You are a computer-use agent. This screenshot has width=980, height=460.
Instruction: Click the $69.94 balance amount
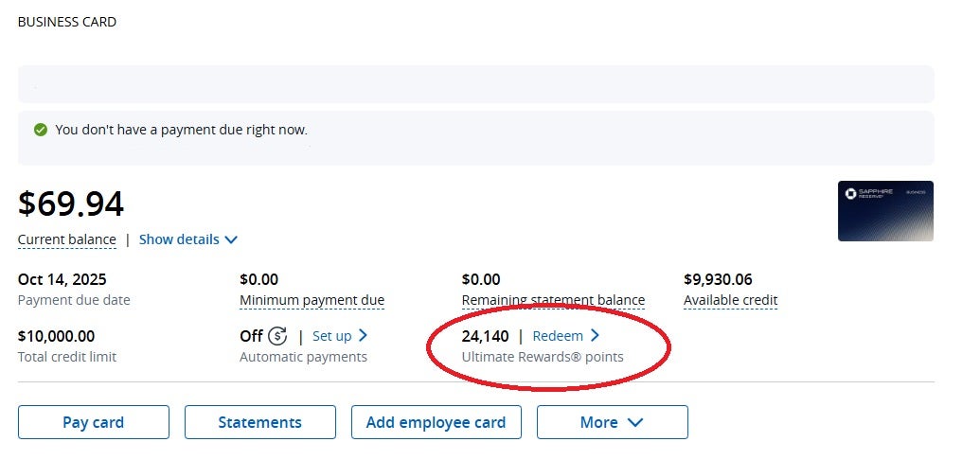tap(71, 203)
